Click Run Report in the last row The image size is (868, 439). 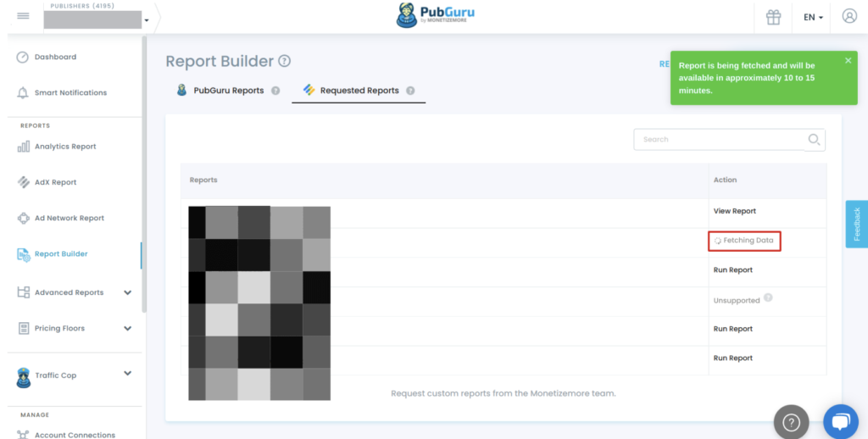click(x=733, y=358)
